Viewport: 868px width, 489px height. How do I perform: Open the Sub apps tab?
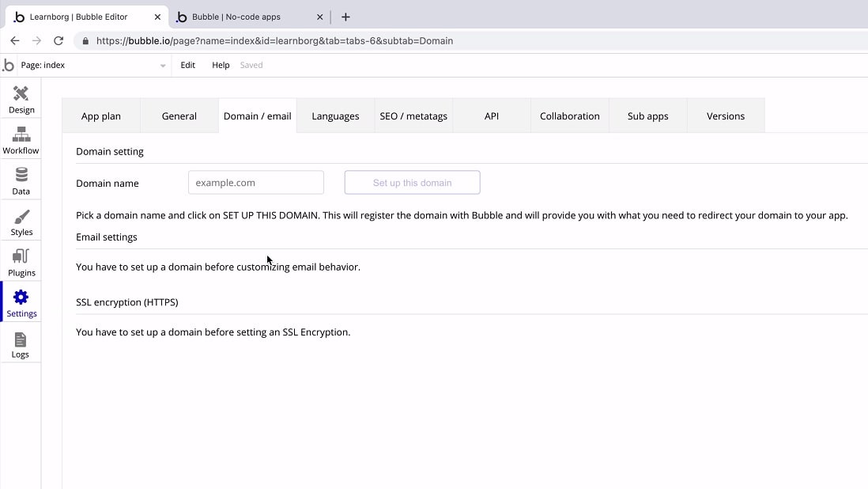tap(647, 116)
